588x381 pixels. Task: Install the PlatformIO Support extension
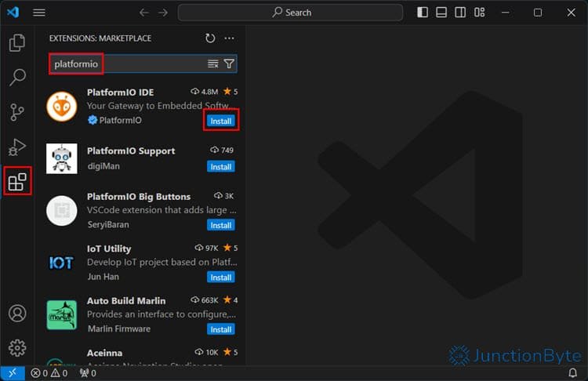pyautogui.click(x=221, y=166)
